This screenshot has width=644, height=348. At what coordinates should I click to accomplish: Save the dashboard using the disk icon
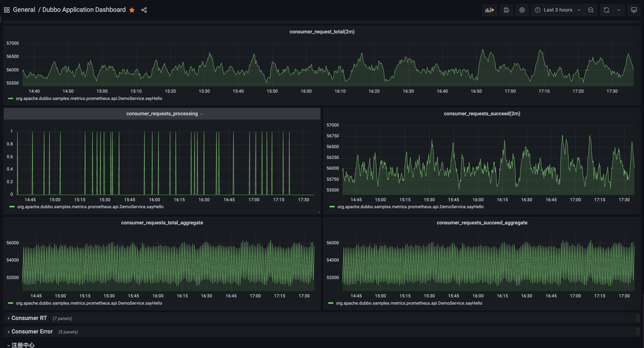506,10
